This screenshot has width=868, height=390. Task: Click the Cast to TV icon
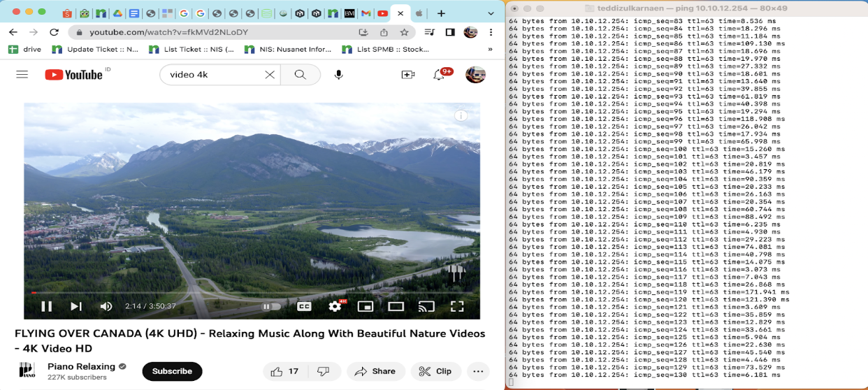coord(426,306)
